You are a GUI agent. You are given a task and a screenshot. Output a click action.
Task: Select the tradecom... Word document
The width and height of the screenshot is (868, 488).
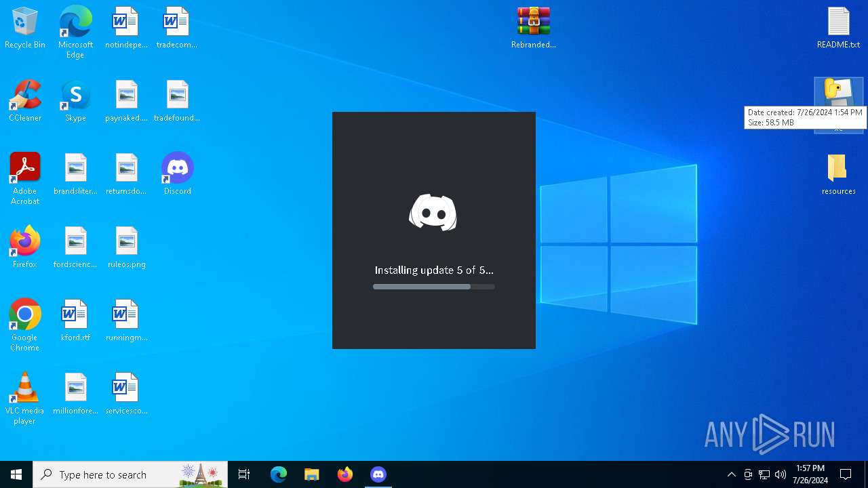(177, 28)
